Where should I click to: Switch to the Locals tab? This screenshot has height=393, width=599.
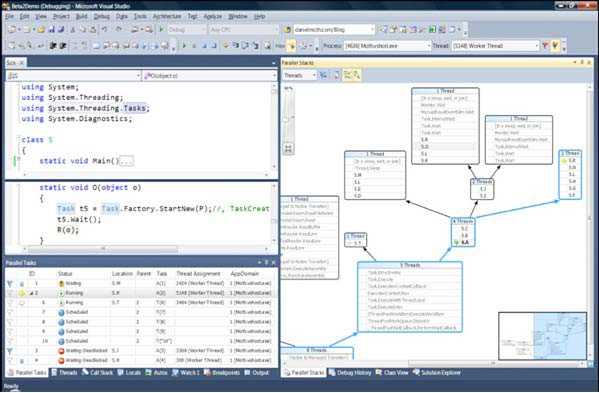130,372
